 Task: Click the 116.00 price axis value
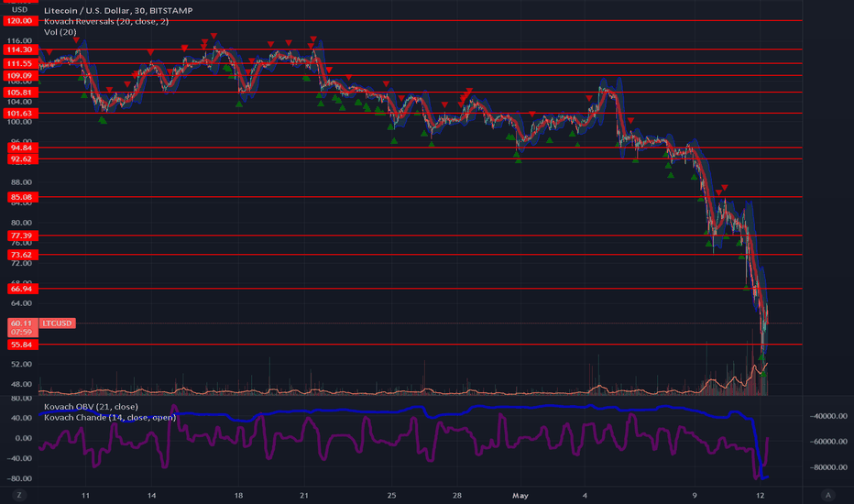click(x=19, y=41)
